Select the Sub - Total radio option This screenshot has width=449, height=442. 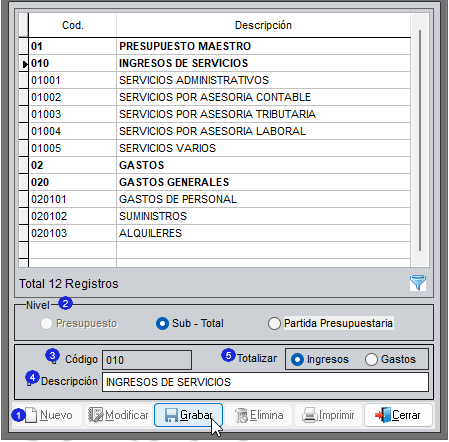(x=189, y=323)
